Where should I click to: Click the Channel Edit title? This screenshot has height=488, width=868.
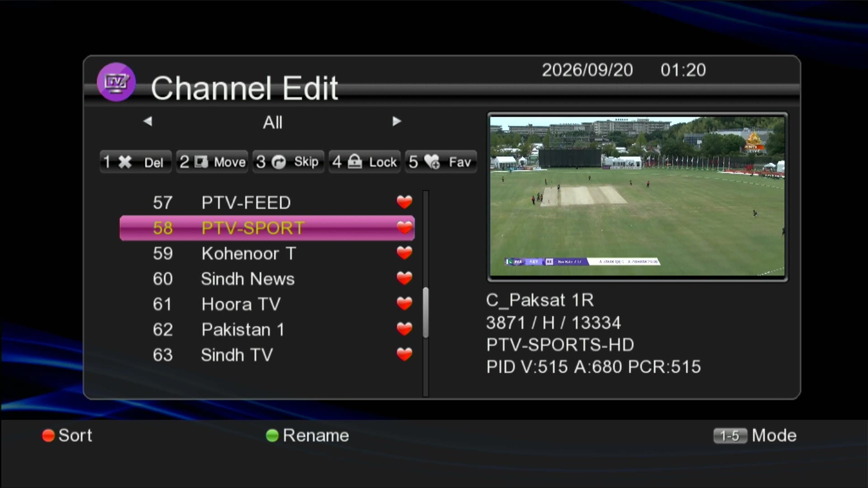pyautogui.click(x=244, y=88)
